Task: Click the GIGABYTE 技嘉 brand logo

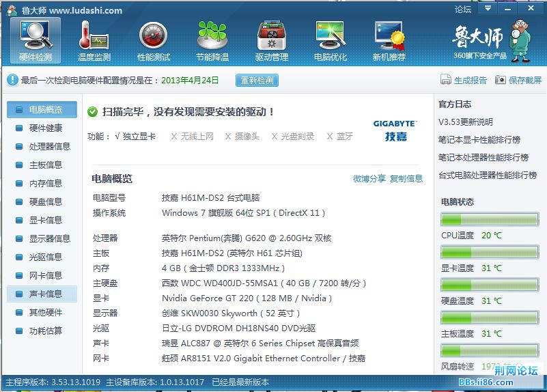Action: [395, 130]
